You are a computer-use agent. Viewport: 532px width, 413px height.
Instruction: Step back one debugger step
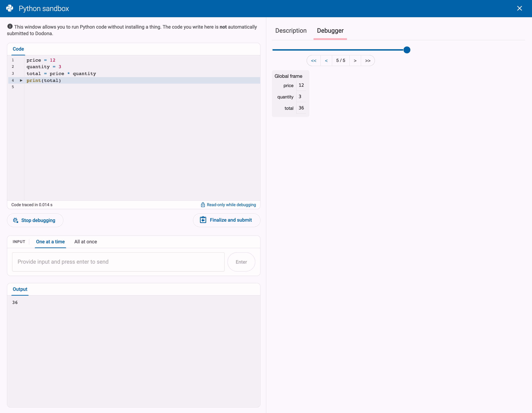326,61
